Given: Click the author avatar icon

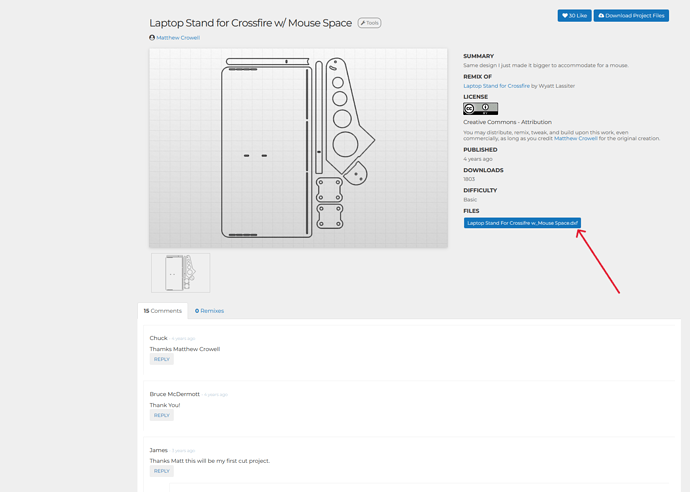Looking at the screenshot, I should pos(152,38).
